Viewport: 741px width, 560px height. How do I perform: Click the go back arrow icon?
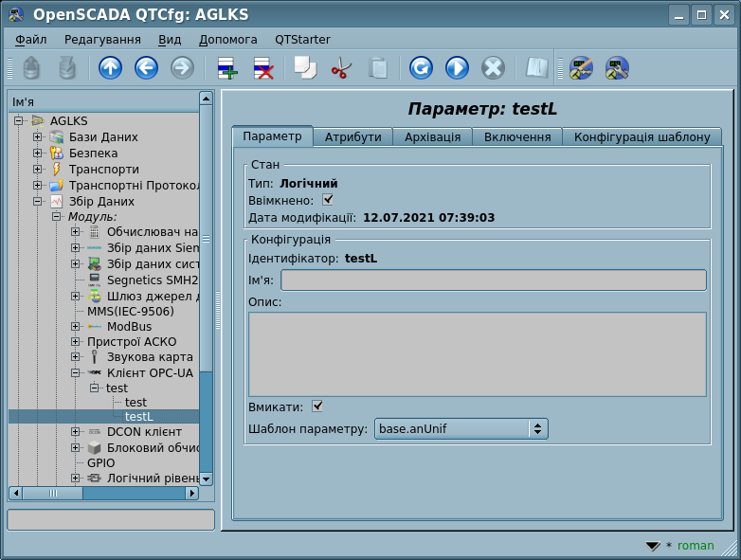(x=146, y=68)
